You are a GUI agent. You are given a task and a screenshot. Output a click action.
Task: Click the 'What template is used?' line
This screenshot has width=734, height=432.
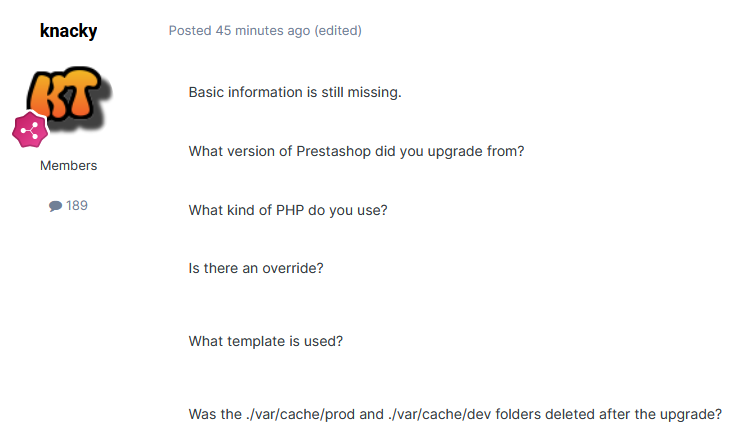[266, 341]
